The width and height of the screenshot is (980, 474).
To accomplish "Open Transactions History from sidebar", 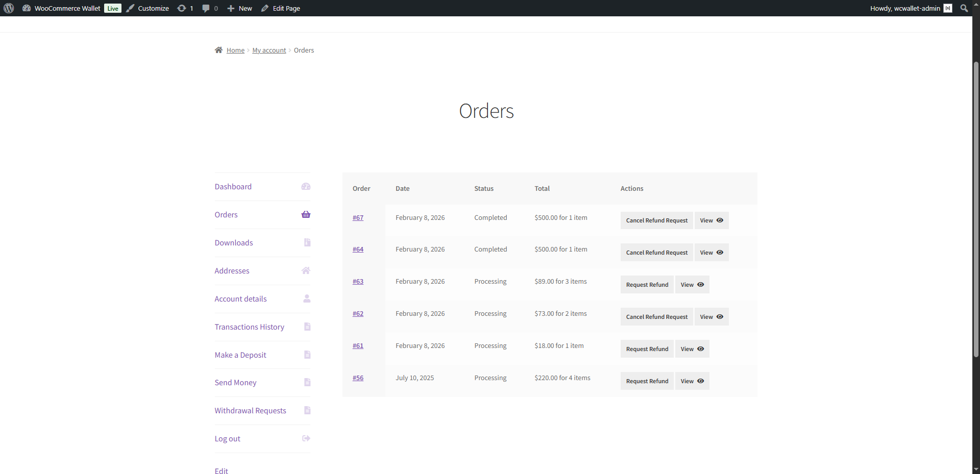I will pos(249,327).
